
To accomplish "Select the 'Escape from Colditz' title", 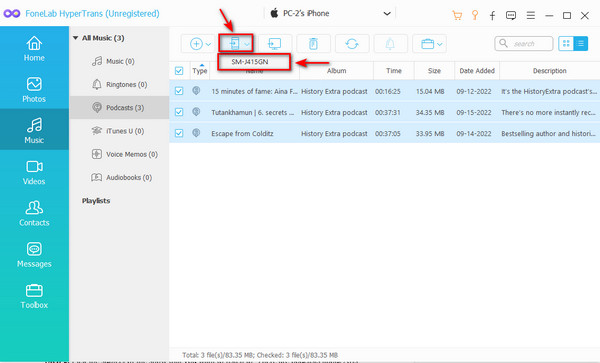I will coord(242,133).
